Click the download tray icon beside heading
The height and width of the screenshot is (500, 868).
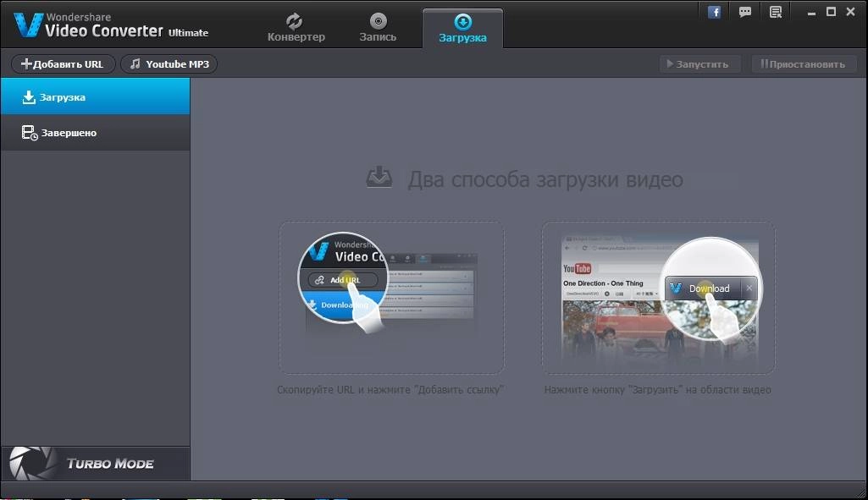379,177
